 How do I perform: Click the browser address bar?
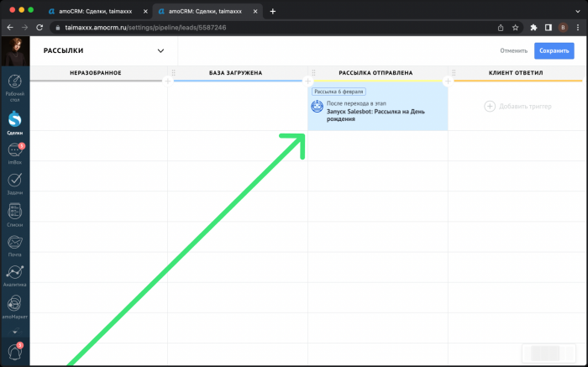[252, 27]
